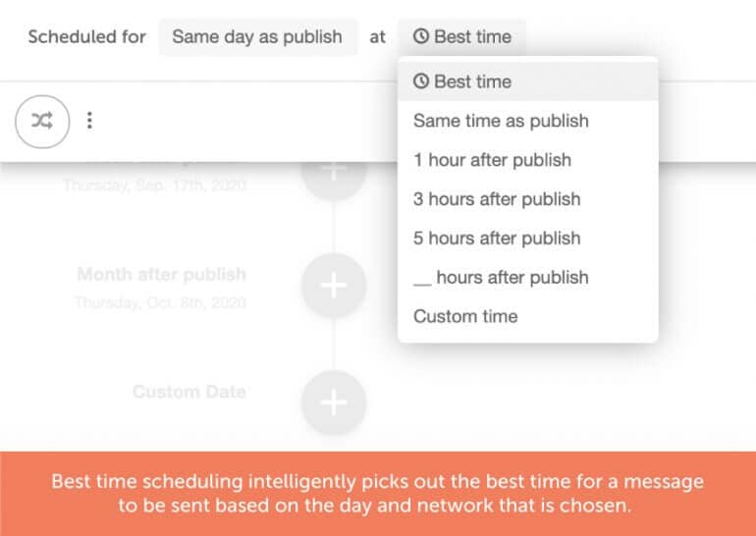
Task: Choose 3 hours after publish
Action: [528, 198]
